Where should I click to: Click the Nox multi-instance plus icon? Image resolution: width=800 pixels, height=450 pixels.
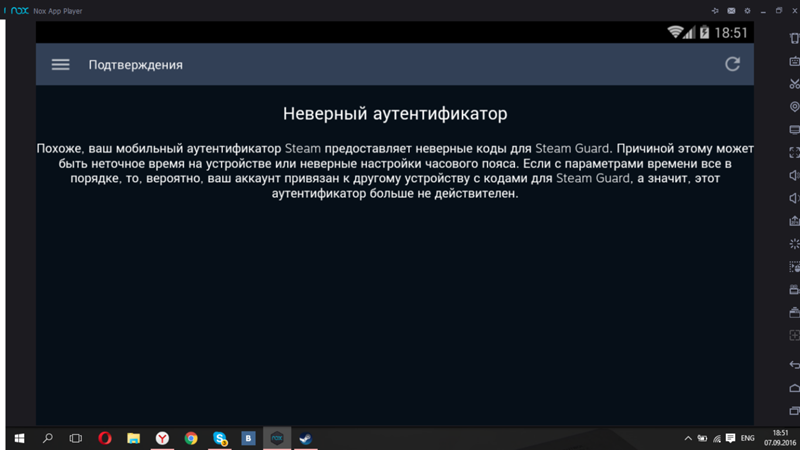point(794,335)
